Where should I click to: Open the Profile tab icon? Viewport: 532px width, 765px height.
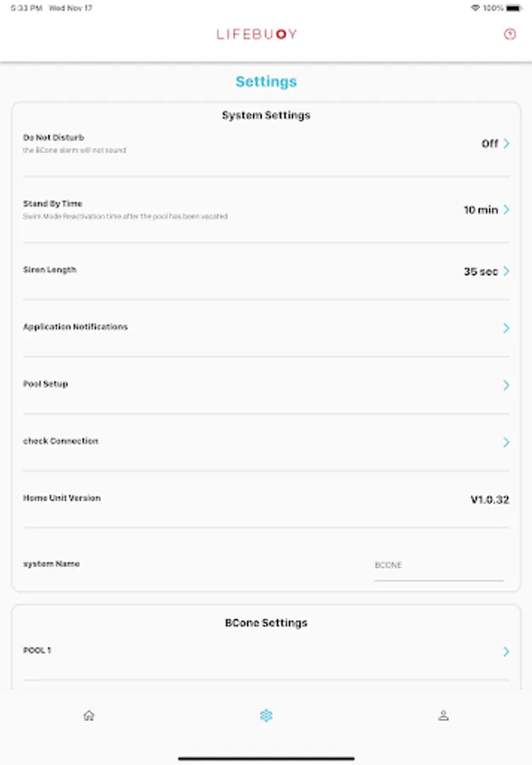(443, 716)
